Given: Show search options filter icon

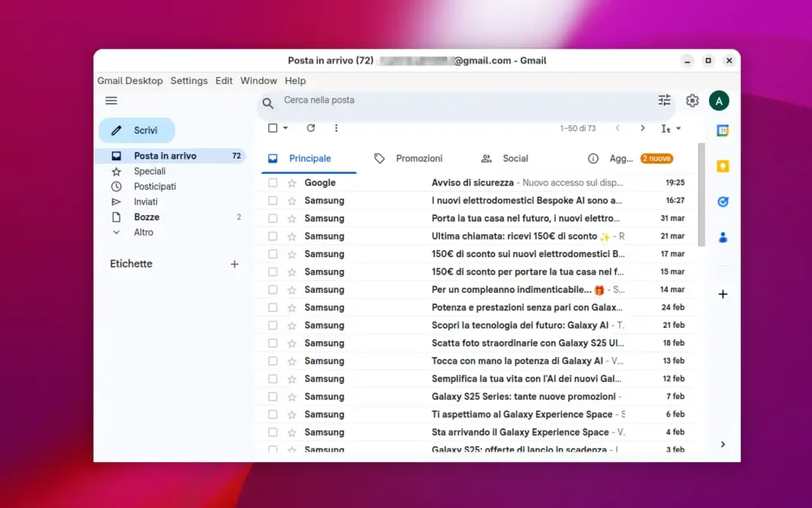Looking at the screenshot, I should (665, 100).
